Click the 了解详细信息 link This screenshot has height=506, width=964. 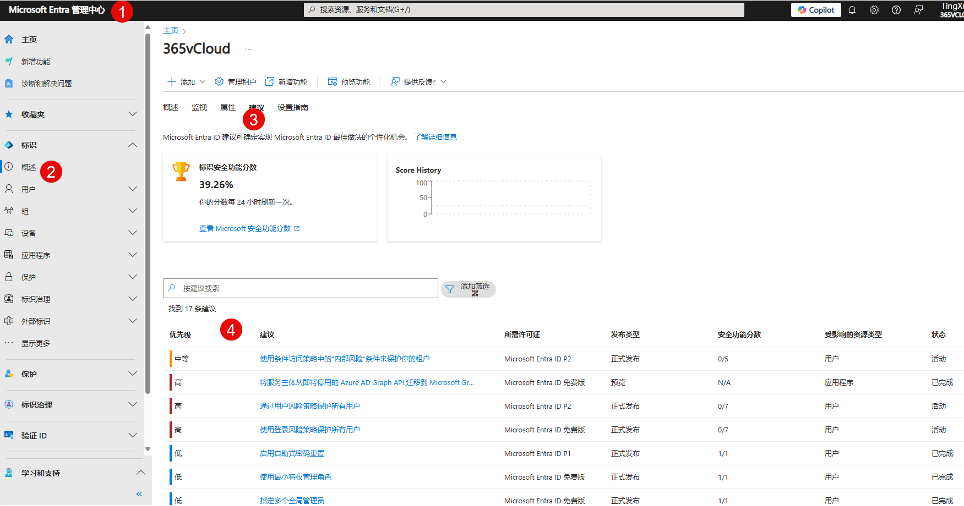(x=436, y=137)
